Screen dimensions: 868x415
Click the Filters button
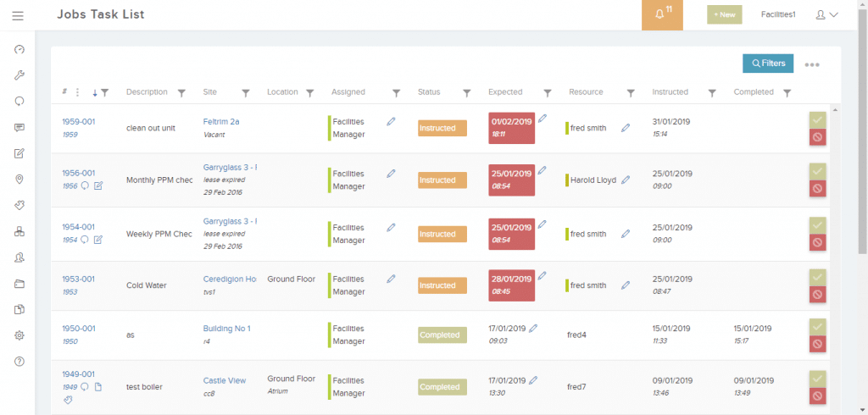768,64
